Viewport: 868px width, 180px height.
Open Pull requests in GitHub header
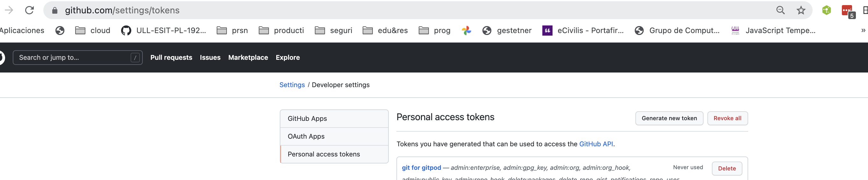[171, 58]
